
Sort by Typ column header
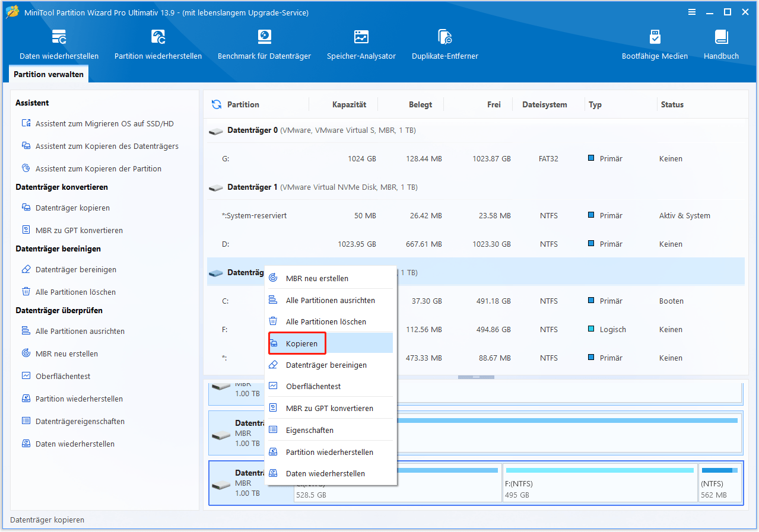(595, 104)
